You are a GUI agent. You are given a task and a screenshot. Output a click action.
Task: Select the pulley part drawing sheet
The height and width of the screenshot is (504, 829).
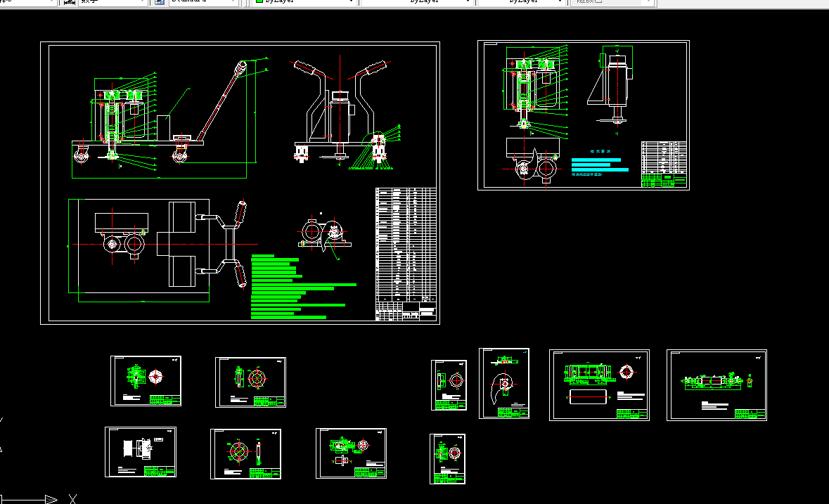click(x=141, y=452)
